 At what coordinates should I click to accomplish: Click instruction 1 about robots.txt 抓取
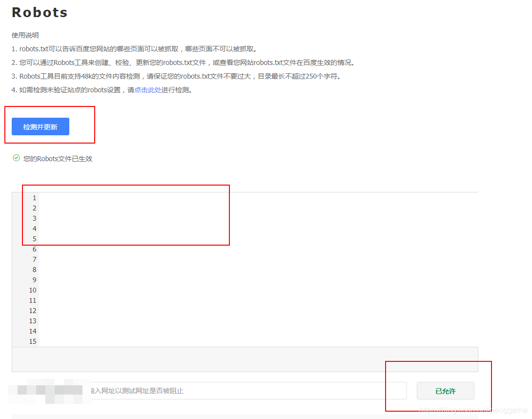pos(135,49)
